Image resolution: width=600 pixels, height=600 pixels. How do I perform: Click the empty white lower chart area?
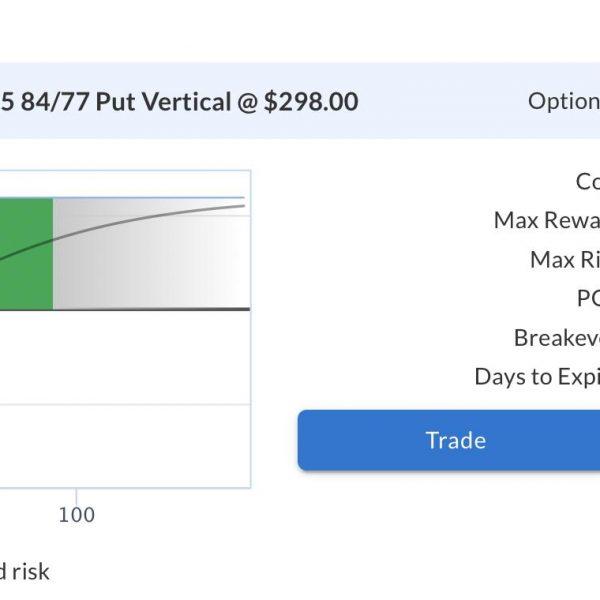pos(125,357)
